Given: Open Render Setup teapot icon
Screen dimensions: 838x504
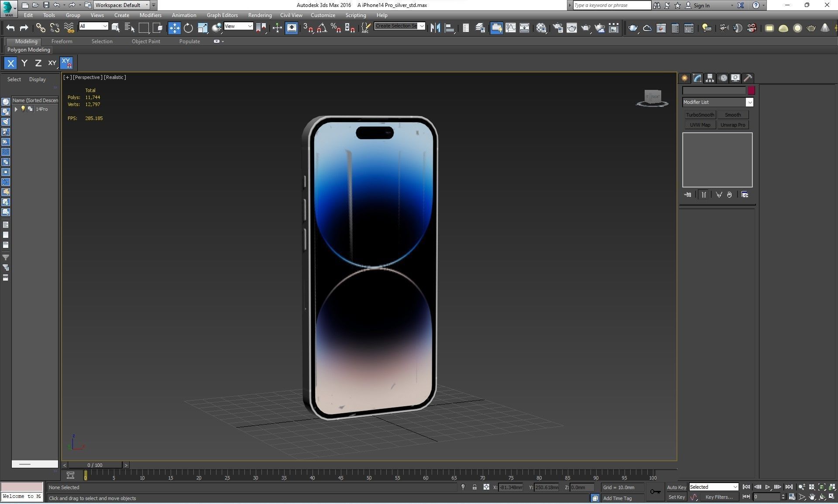Looking at the screenshot, I should (x=558, y=28).
